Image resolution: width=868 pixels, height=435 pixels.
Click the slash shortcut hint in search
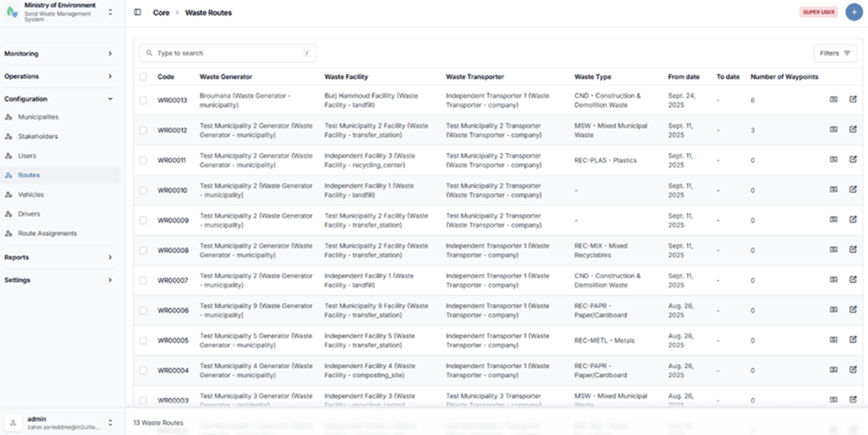[307, 54]
